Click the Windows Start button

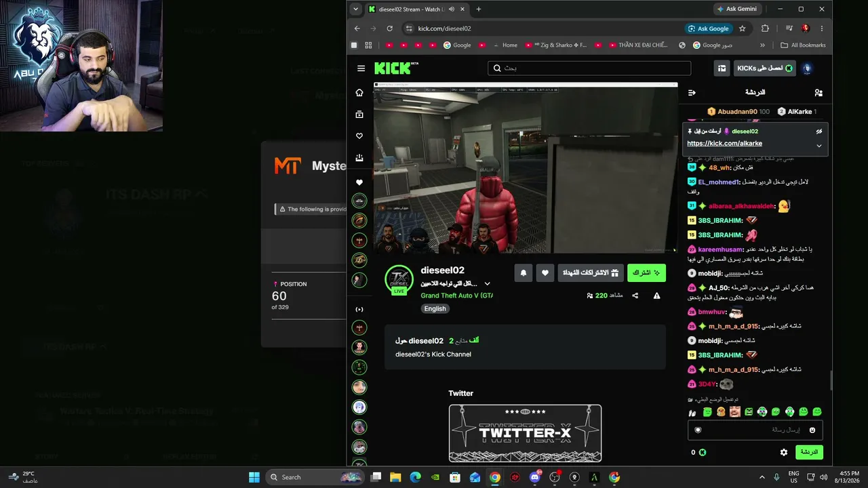point(254,477)
